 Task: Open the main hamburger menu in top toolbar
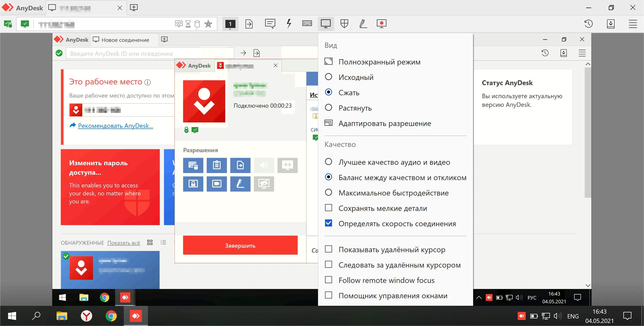[633, 24]
